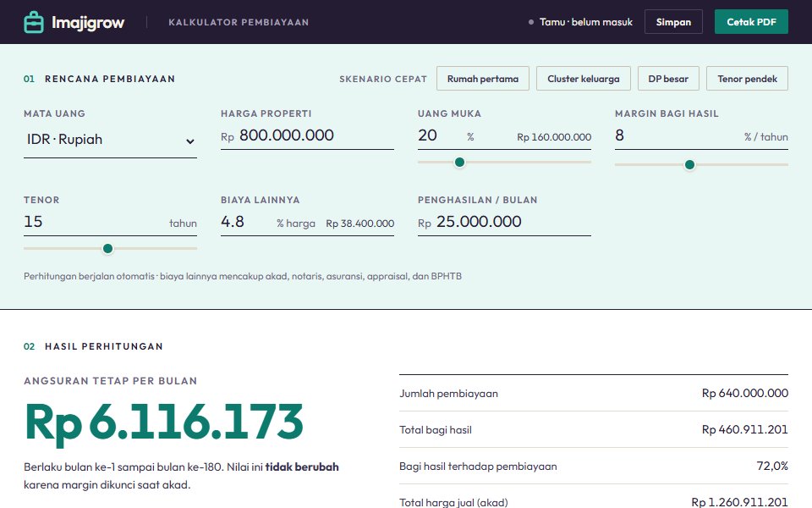Click the 'Rp 160.000.000' down payment value
Viewport: 812px width, 508px height.
tap(553, 137)
